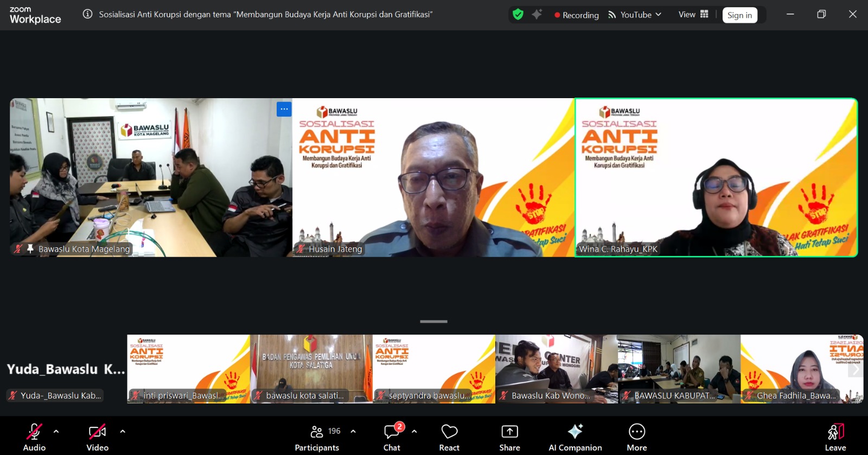The width and height of the screenshot is (868, 455).
Task: Select Bawaslu Kota Magelang video tile
Action: pos(151,177)
